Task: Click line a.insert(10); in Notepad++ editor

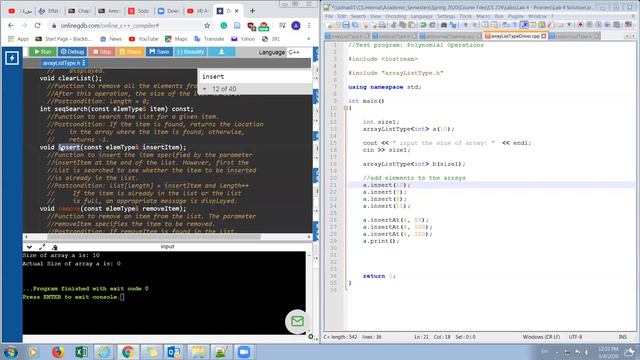Action: pyautogui.click(x=387, y=185)
